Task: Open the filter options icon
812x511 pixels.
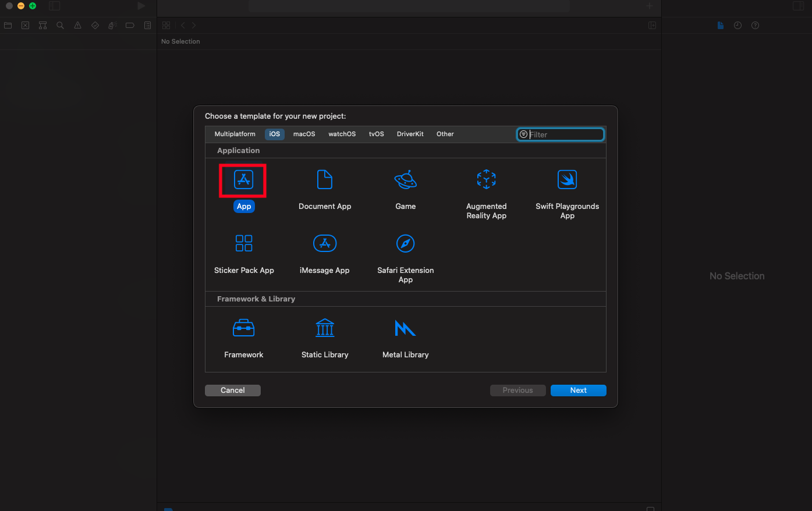Action: [524, 134]
